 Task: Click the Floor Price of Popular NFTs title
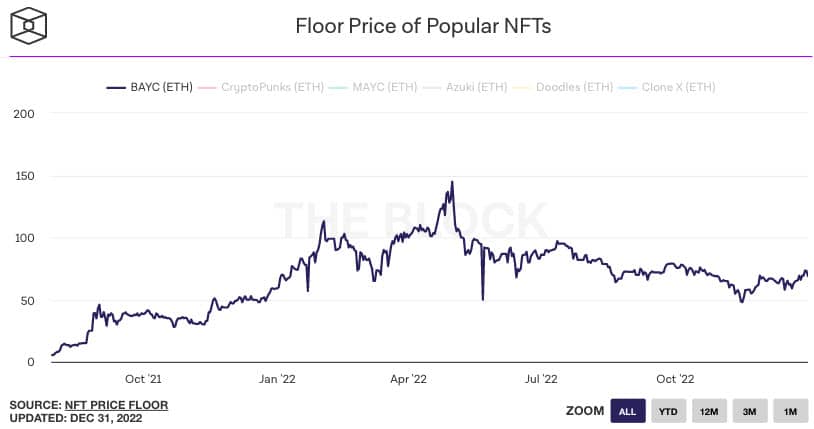tap(423, 26)
